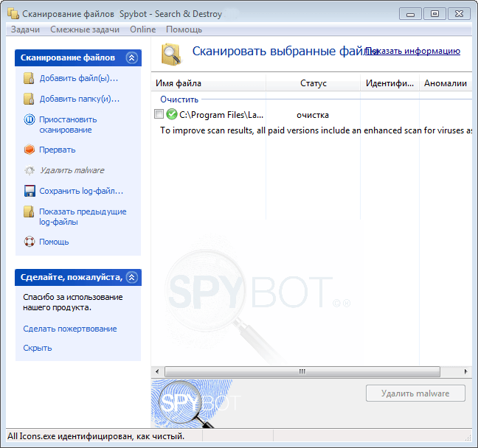This screenshot has height=448, width=478.
Task: Click the Идентифи... column header
Action: (x=390, y=83)
